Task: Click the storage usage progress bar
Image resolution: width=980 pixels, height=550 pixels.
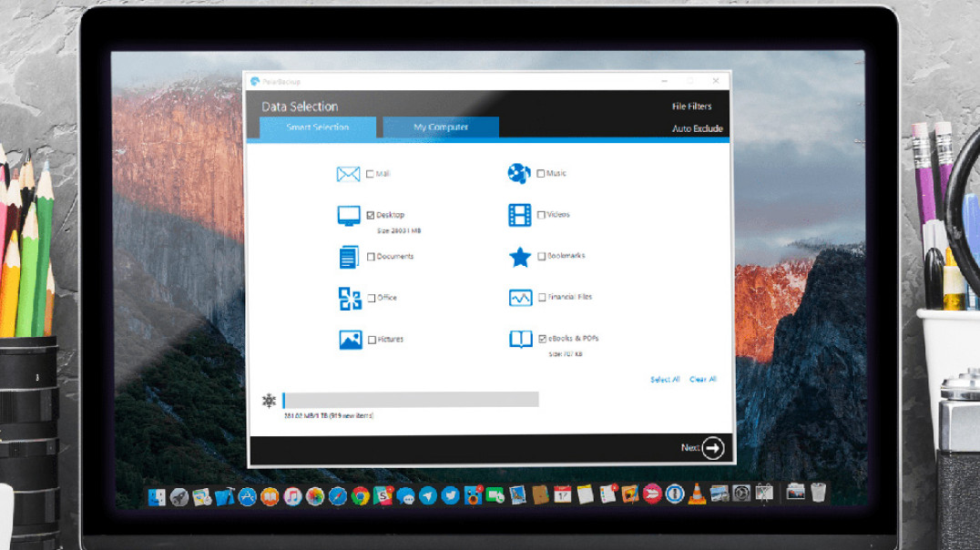Action: coord(411,400)
